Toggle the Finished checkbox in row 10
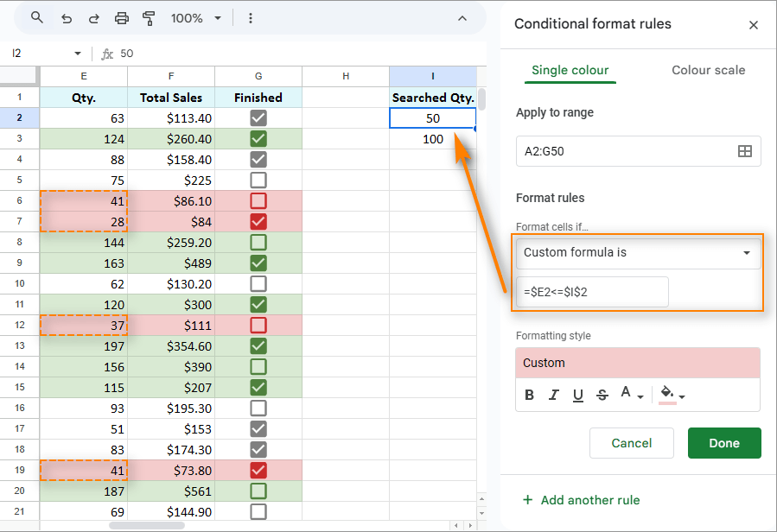777x532 pixels. pos(258,283)
